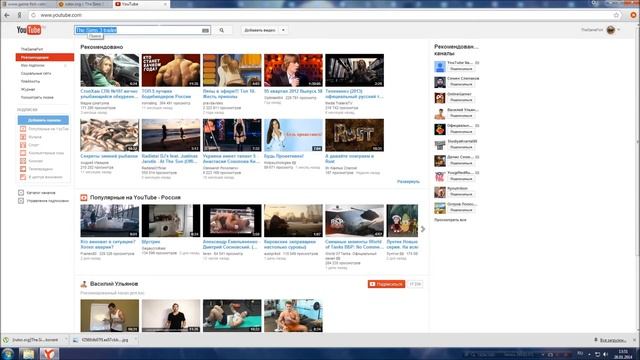Click the blue Добавить каналы button

[43, 120]
